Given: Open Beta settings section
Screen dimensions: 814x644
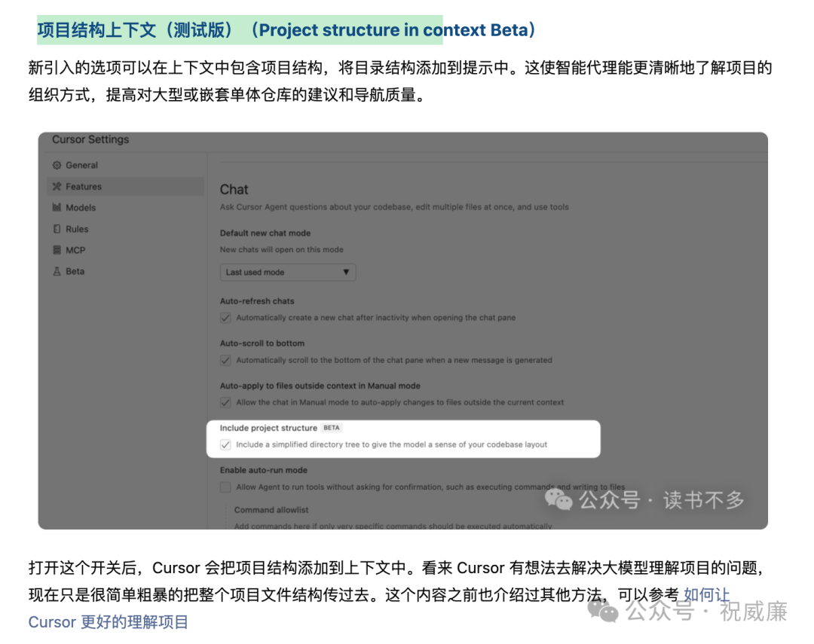Looking at the screenshot, I should [75, 271].
